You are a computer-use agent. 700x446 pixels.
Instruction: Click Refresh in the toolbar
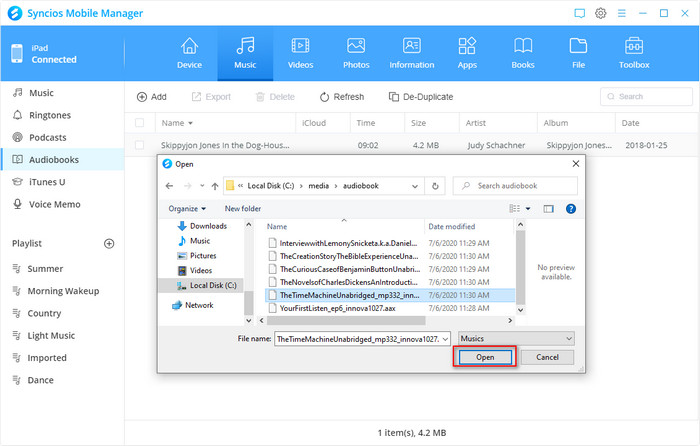pos(342,97)
